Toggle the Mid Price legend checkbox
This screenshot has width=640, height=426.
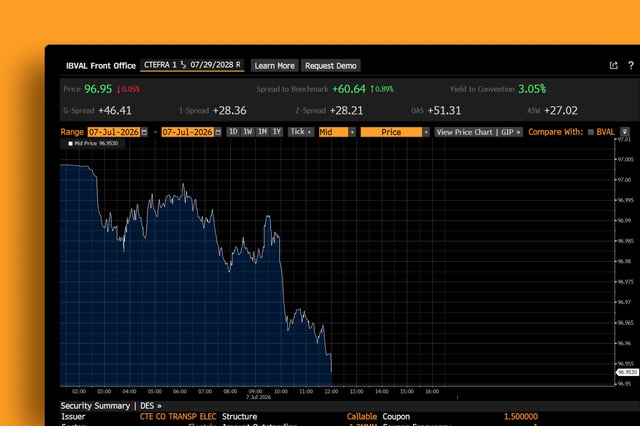[x=71, y=143]
